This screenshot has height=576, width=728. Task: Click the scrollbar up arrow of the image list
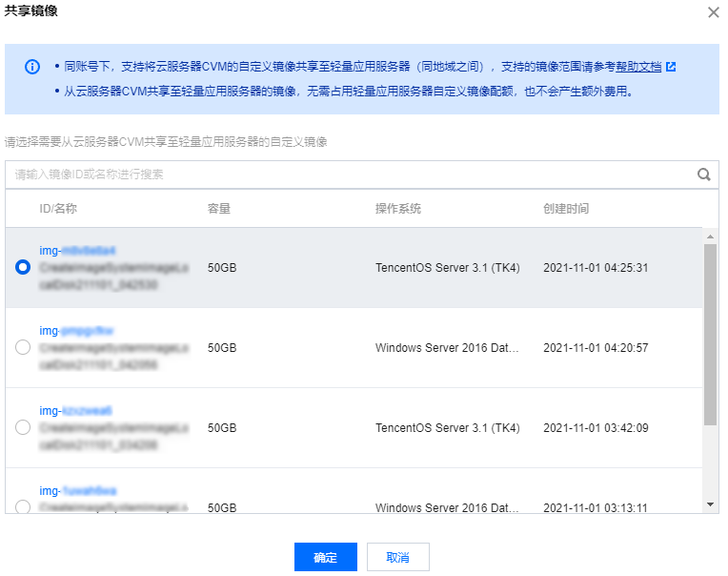(x=710, y=237)
